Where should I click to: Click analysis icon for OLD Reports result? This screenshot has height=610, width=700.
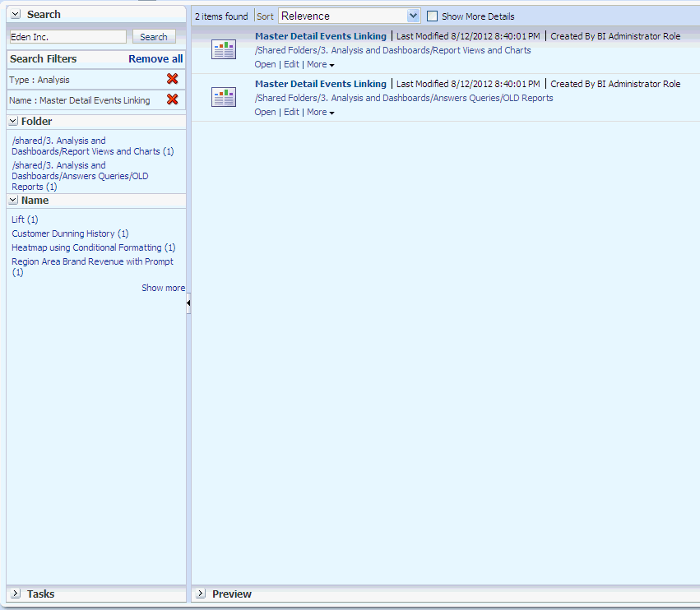(224, 97)
